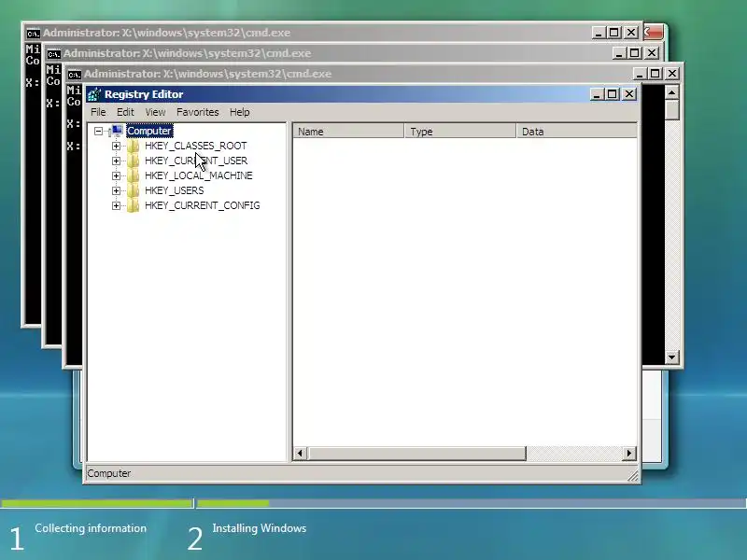Click the Computer icon in the tree
Screen dimensions: 747x560
click(117, 131)
